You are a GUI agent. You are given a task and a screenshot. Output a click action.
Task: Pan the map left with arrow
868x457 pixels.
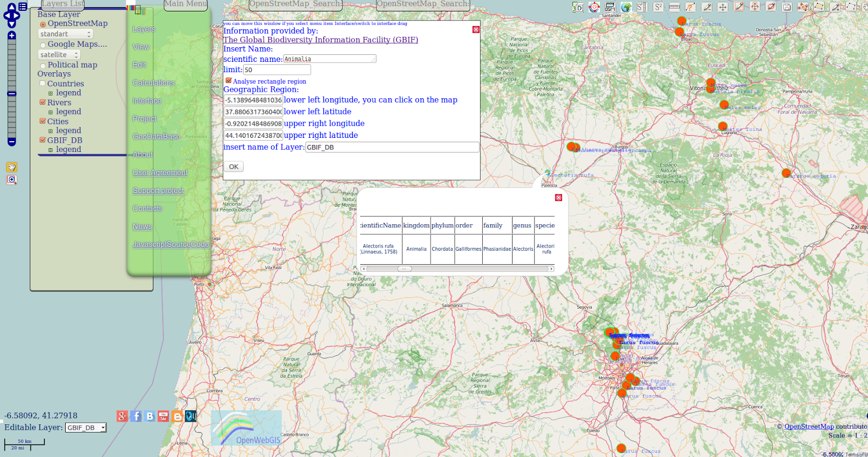click(x=7, y=15)
